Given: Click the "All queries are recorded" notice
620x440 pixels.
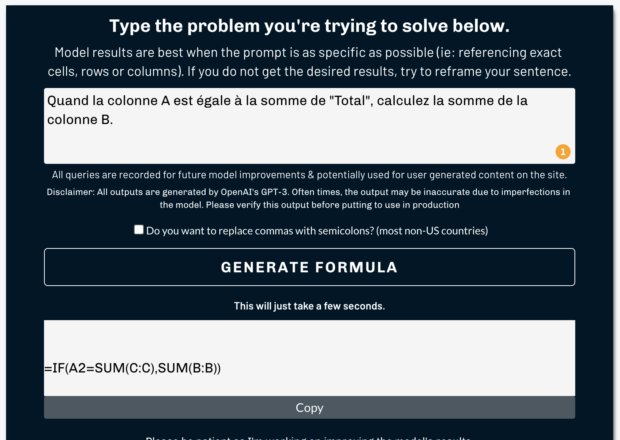Looking at the screenshot, I should pos(309,174).
